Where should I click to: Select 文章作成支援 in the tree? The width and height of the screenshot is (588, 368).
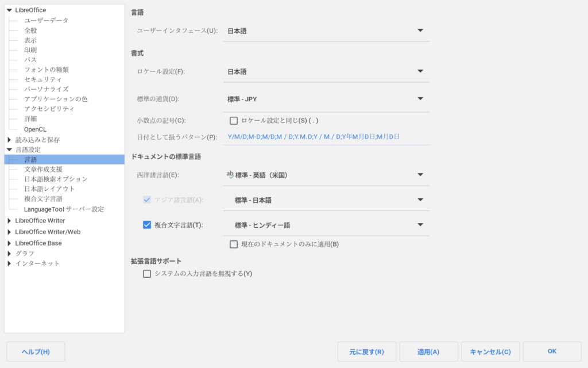(43, 170)
